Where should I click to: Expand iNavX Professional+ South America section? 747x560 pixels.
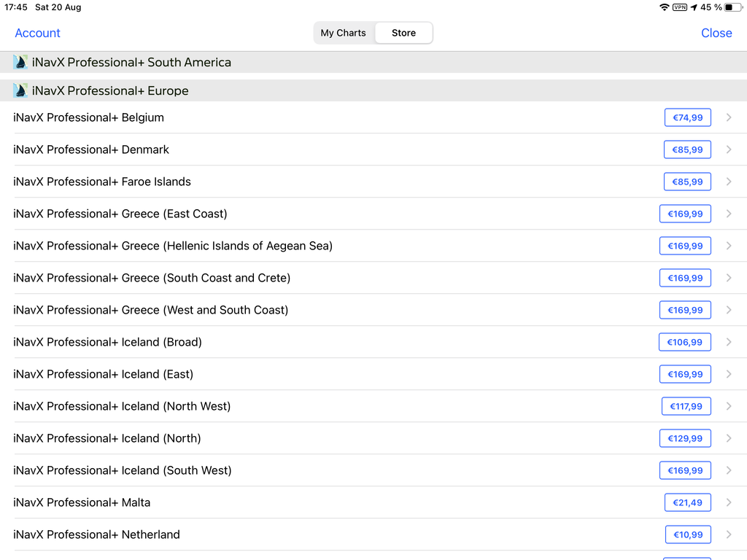point(373,63)
